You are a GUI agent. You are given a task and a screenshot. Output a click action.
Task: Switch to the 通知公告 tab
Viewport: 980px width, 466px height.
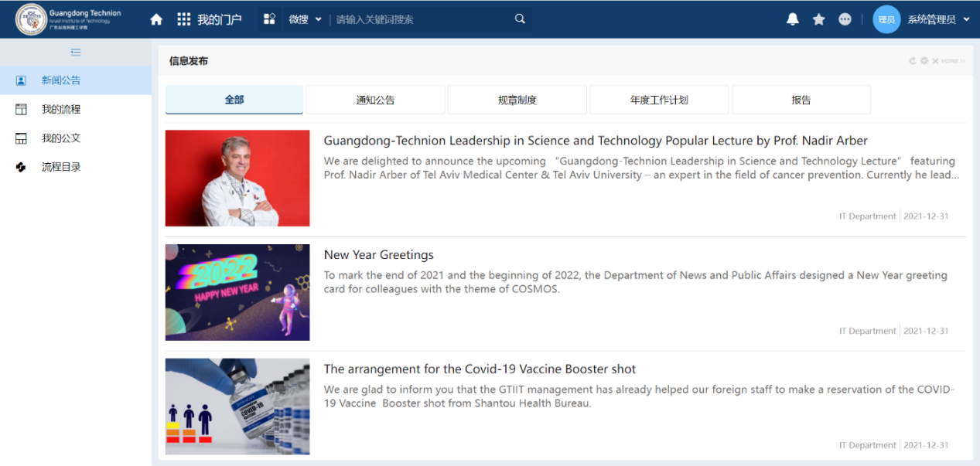click(375, 100)
